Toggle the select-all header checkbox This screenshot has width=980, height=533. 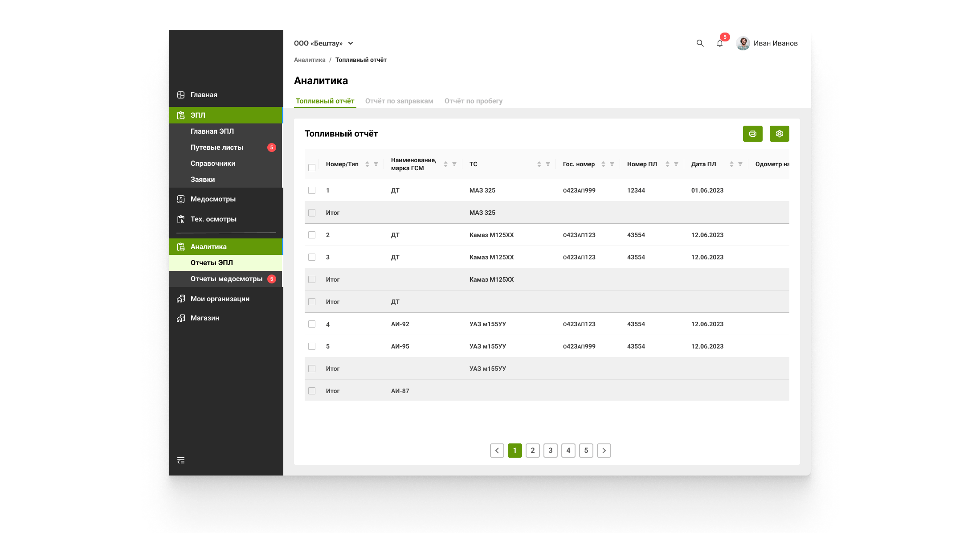point(312,168)
